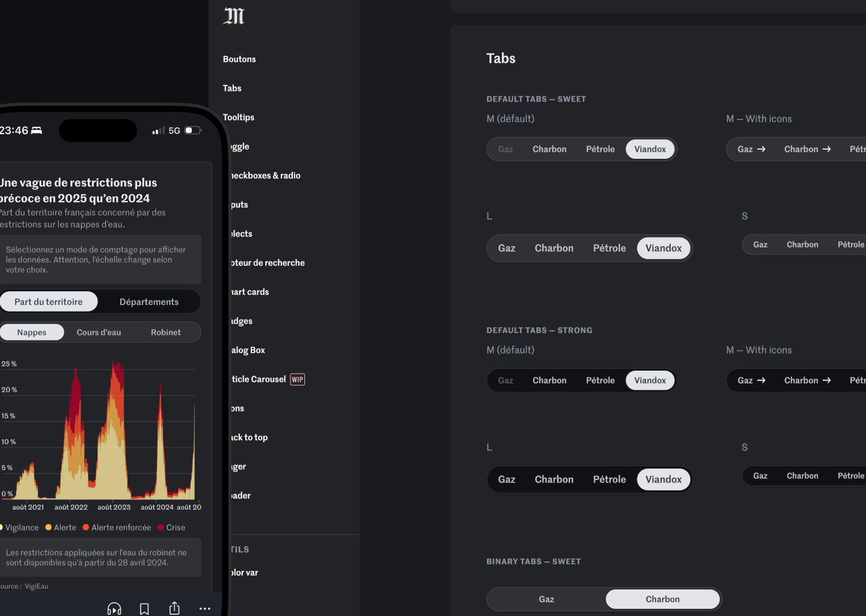
Task: Select Viandox in Strong L tabs
Action: tap(664, 479)
